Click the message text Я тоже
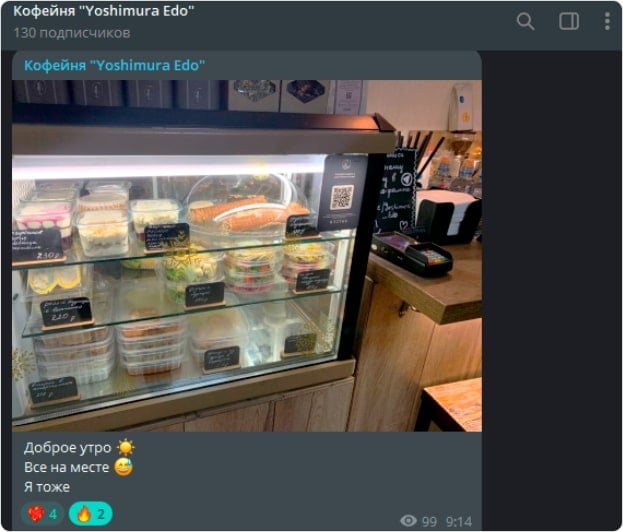 47,487
